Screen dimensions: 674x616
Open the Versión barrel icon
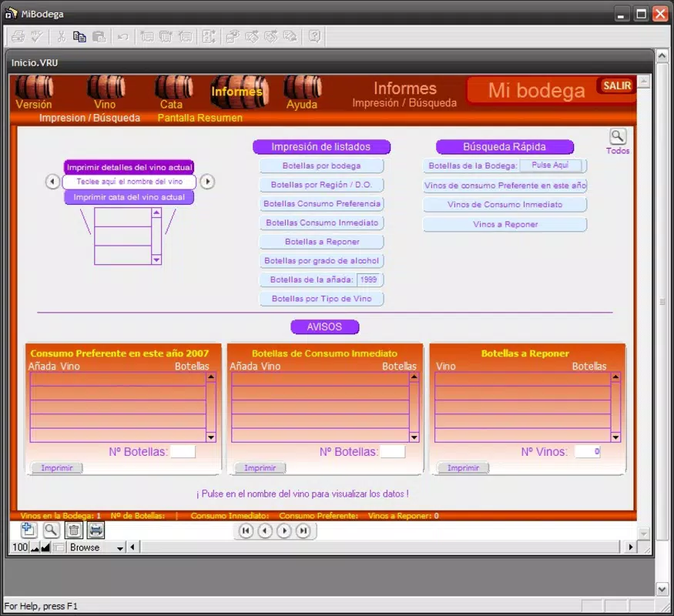[x=34, y=87]
